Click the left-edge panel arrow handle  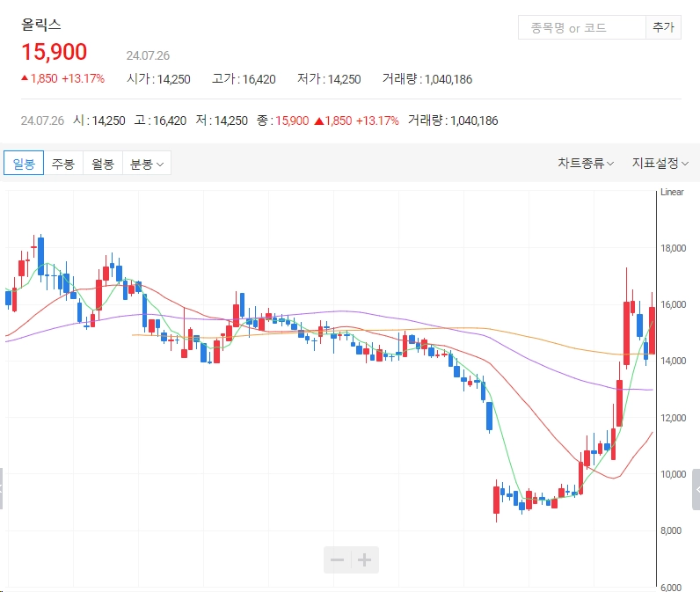(x=2, y=488)
